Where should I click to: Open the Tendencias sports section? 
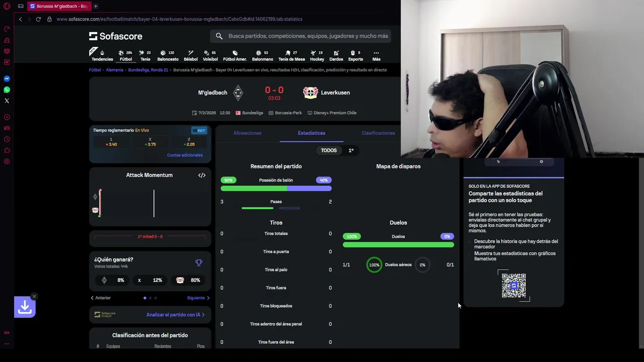pyautogui.click(x=102, y=55)
